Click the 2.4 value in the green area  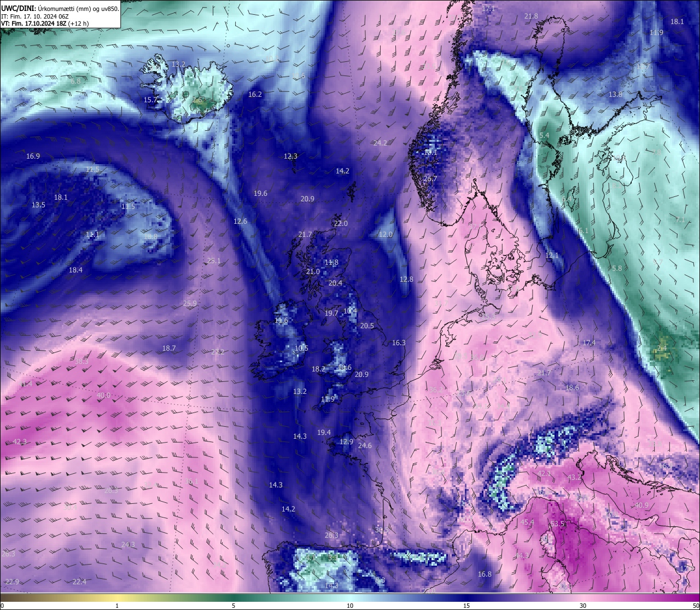point(662,348)
